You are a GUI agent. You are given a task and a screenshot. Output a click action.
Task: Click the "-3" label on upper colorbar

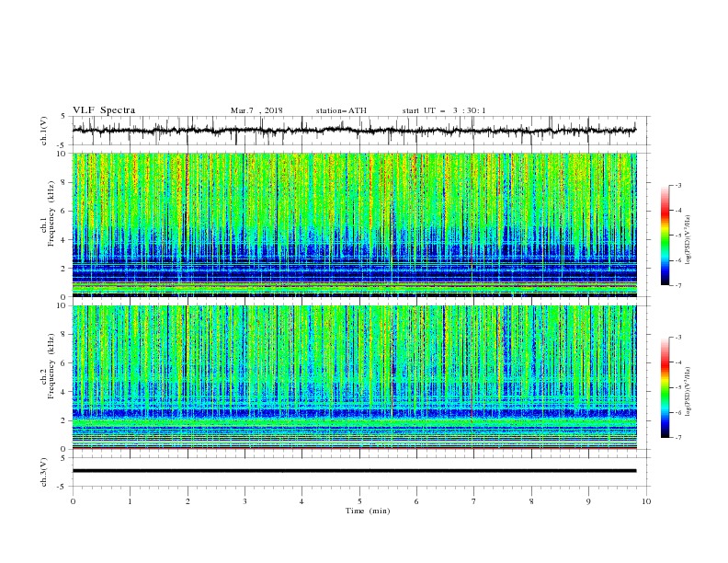(677, 185)
